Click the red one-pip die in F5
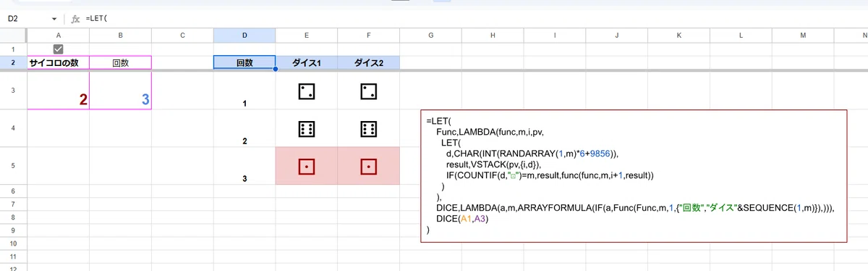Viewport: 868px width, 271px height. pos(369,167)
